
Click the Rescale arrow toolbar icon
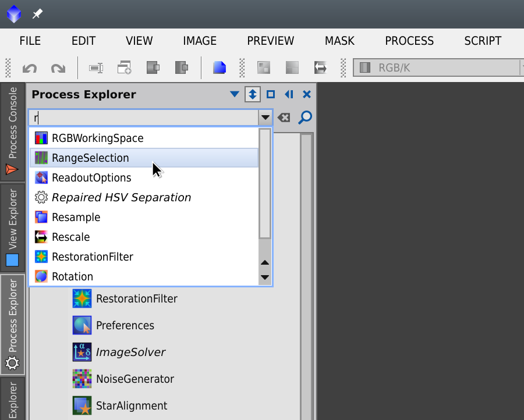tap(320, 68)
